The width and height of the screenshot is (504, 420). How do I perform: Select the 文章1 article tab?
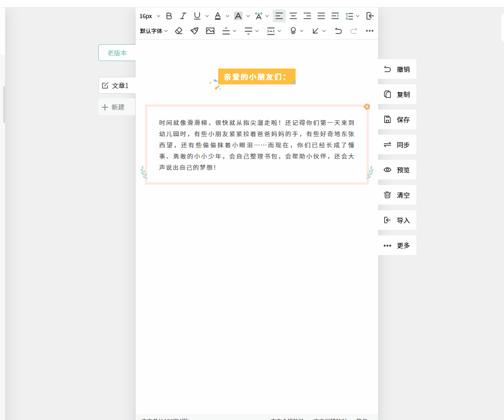(x=117, y=85)
